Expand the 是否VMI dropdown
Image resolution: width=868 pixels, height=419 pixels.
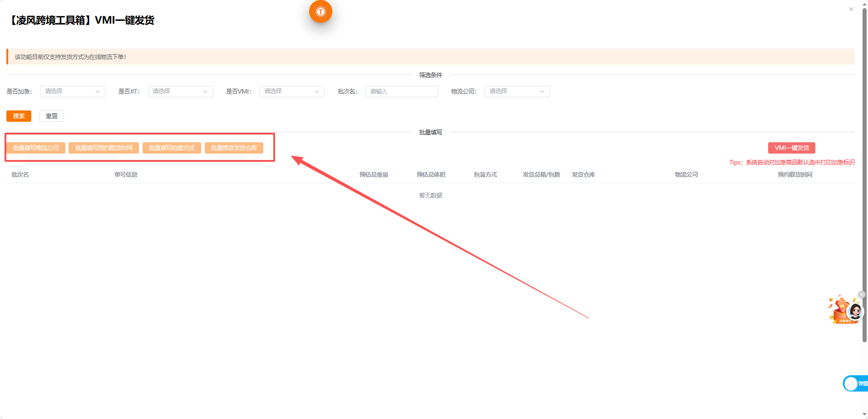click(292, 91)
